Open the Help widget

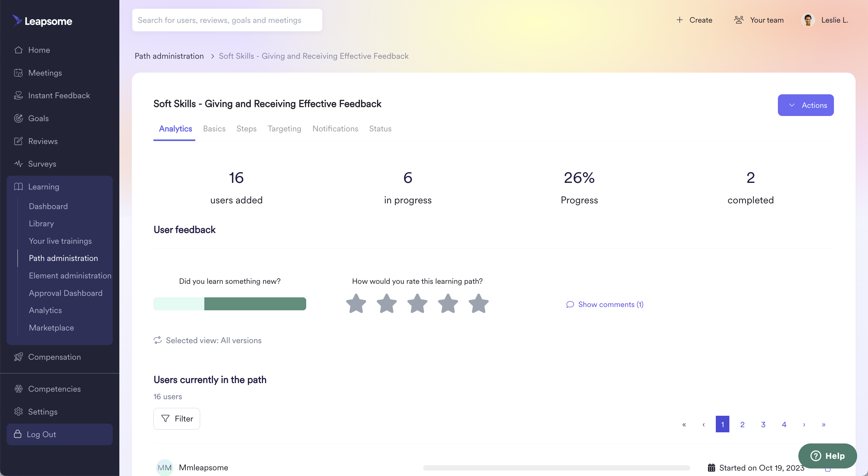tap(827, 456)
